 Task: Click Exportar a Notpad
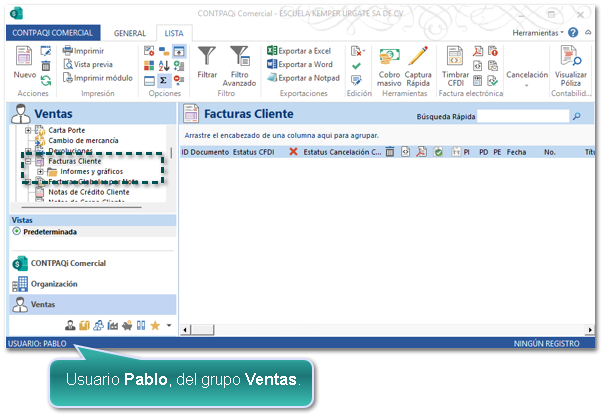pyautogui.click(x=303, y=78)
